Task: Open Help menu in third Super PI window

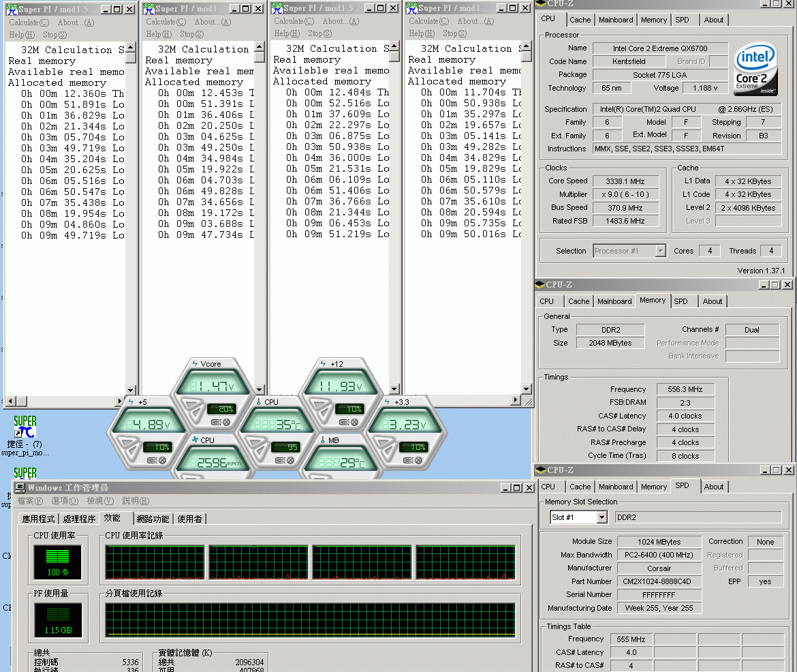Action: pos(287,33)
